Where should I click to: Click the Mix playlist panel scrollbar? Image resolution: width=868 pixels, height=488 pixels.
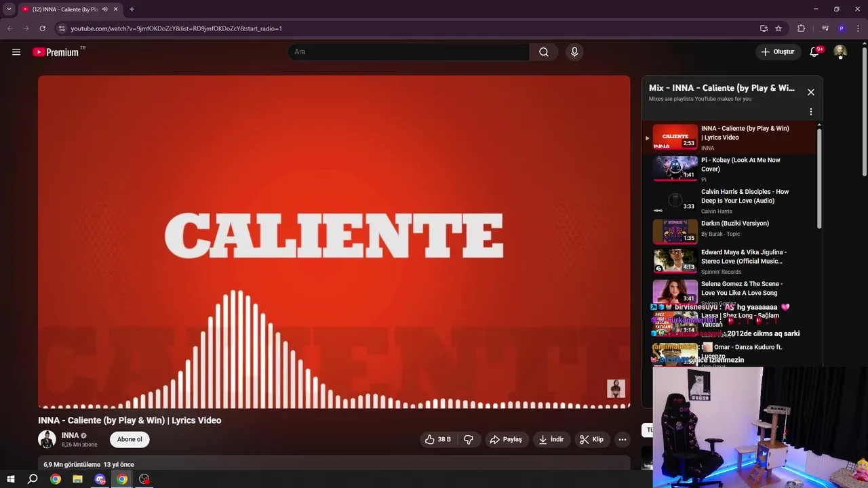pos(819,178)
